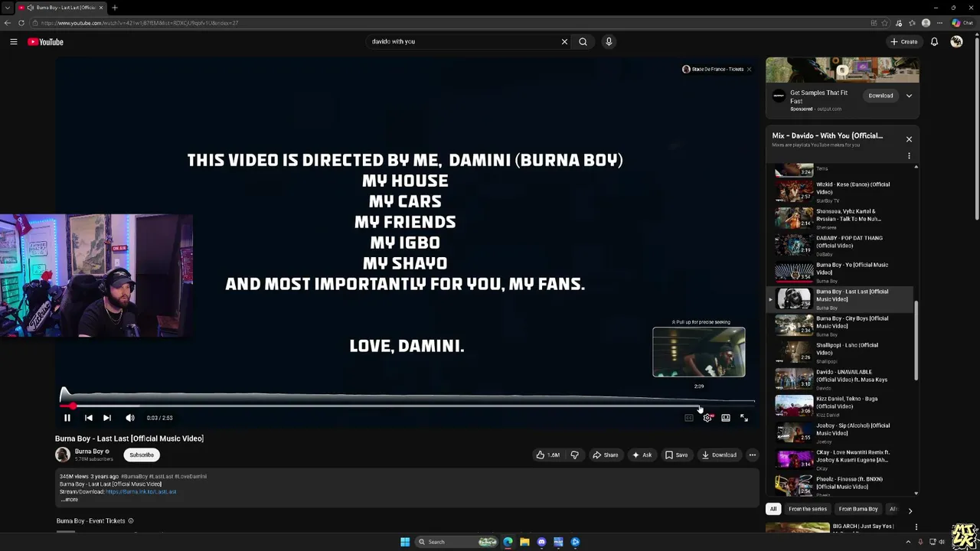Show more filter chips arrow
Image resolution: width=980 pixels, height=551 pixels.
(910, 510)
